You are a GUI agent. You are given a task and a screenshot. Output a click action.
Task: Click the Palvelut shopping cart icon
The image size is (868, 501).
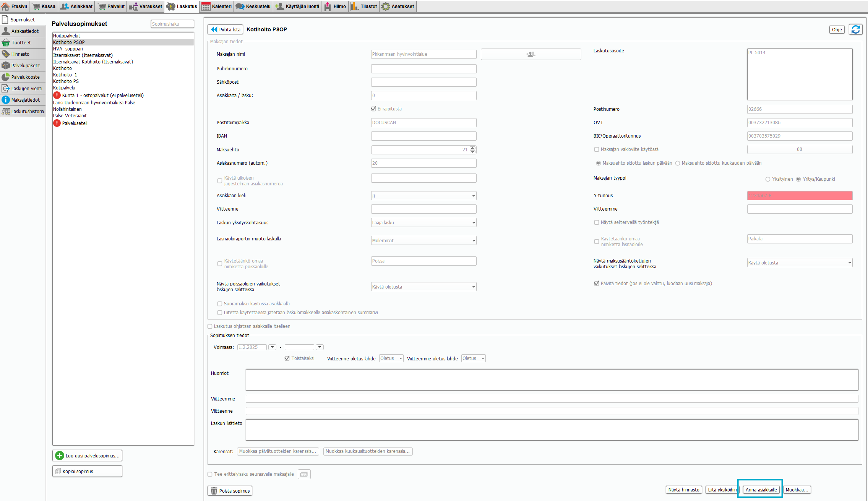coord(102,6)
